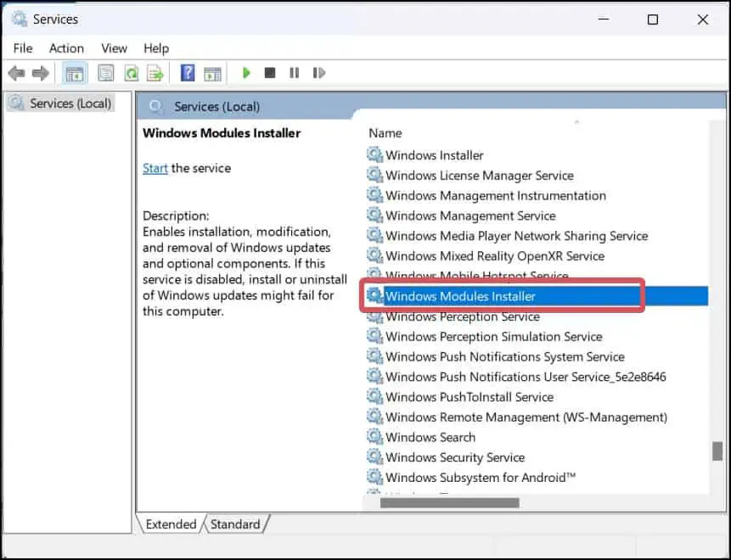Switch to the Extended tab

click(x=171, y=524)
